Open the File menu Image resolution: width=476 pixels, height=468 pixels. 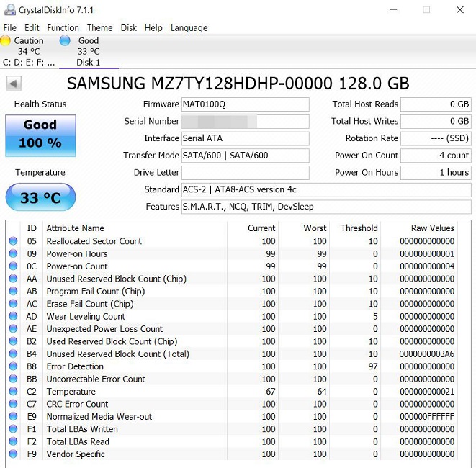(x=9, y=28)
